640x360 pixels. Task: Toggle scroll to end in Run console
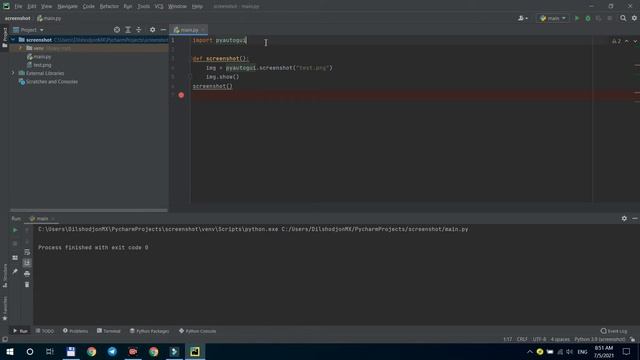(x=27, y=263)
